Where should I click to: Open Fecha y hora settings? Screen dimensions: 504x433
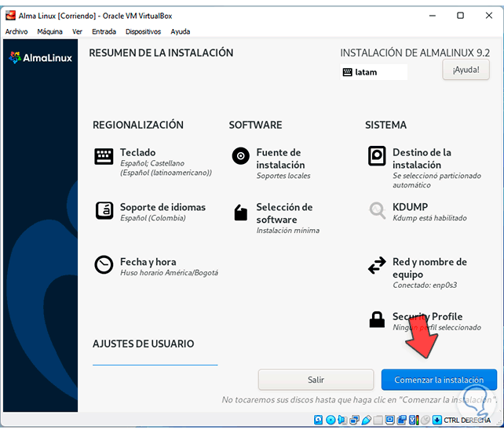(156, 267)
